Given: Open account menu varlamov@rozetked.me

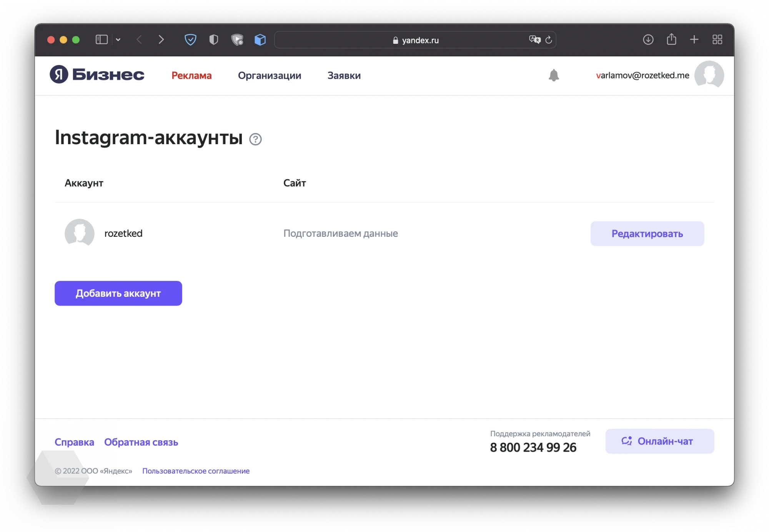Looking at the screenshot, I should click(642, 75).
